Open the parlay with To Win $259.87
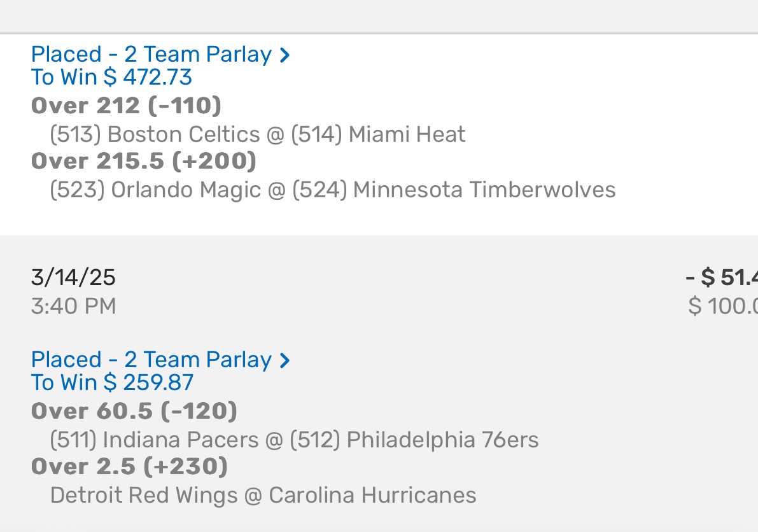The width and height of the screenshot is (758, 532). (151, 360)
